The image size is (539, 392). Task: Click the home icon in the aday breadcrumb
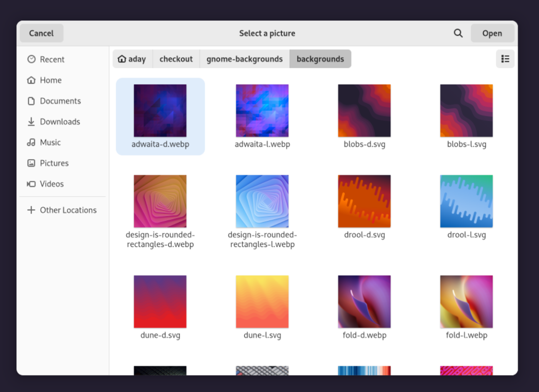(x=122, y=59)
